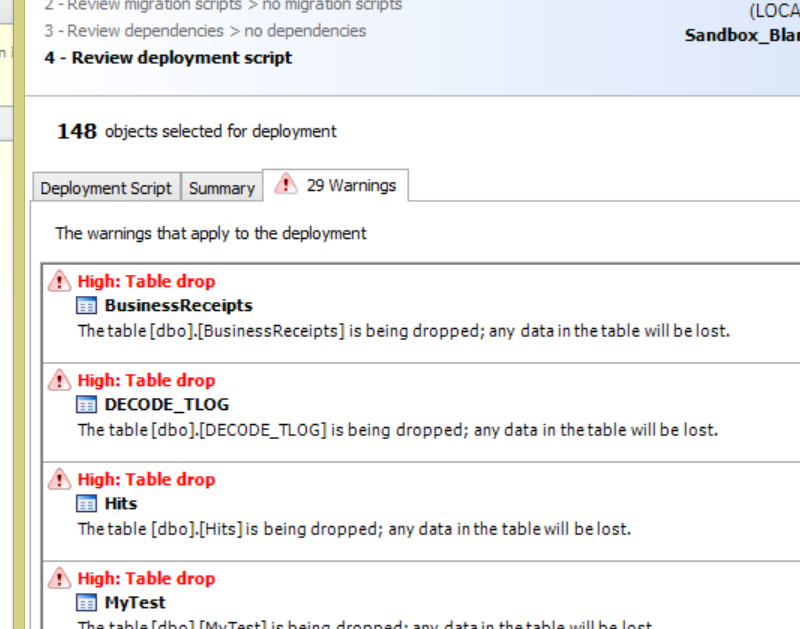Go to step 3 Review dependencies
Image resolution: width=800 pixels, height=629 pixels.
pos(204,31)
